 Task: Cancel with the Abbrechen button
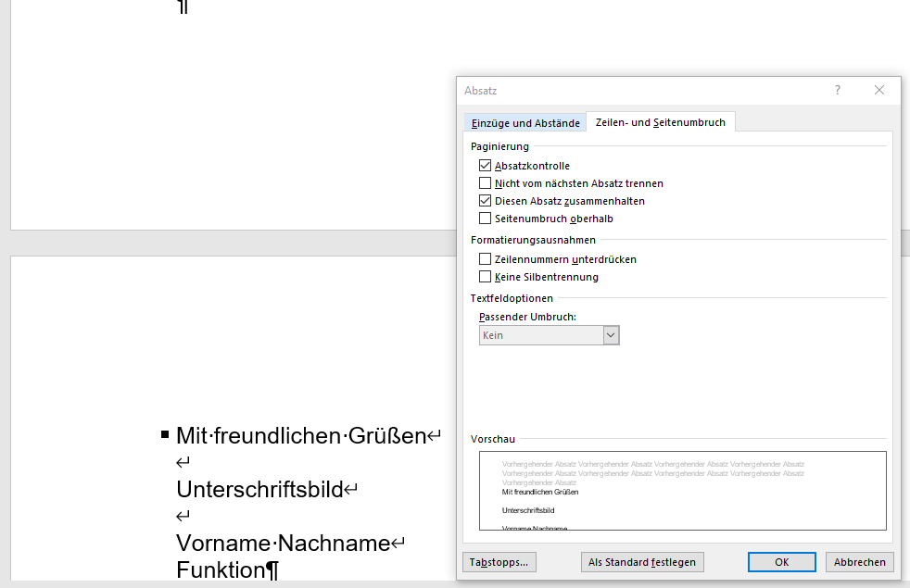858,562
